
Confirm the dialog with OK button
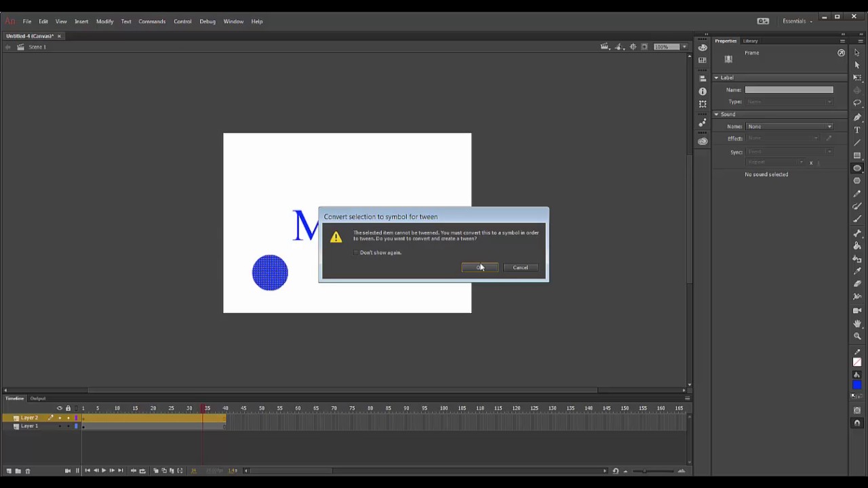pyautogui.click(x=480, y=268)
